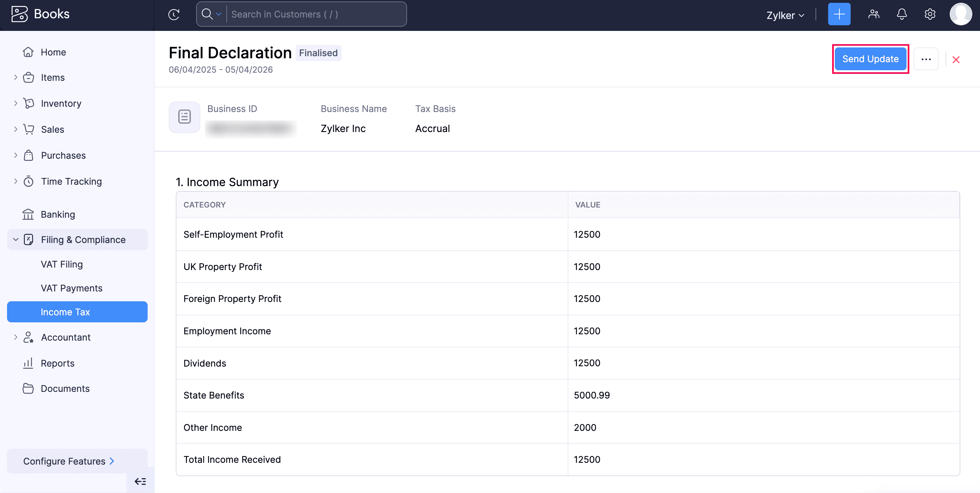
Task: Open the more options ellipsis button
Action: (x=926, y=59)
